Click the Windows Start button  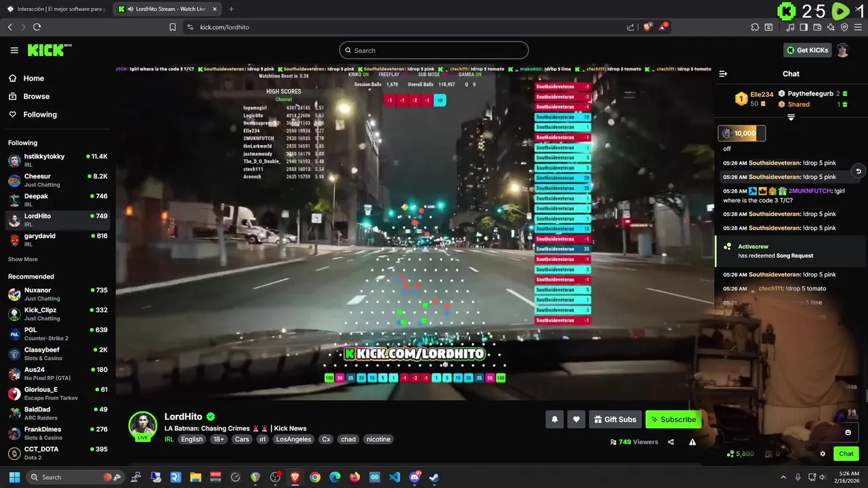click(14, 477)
